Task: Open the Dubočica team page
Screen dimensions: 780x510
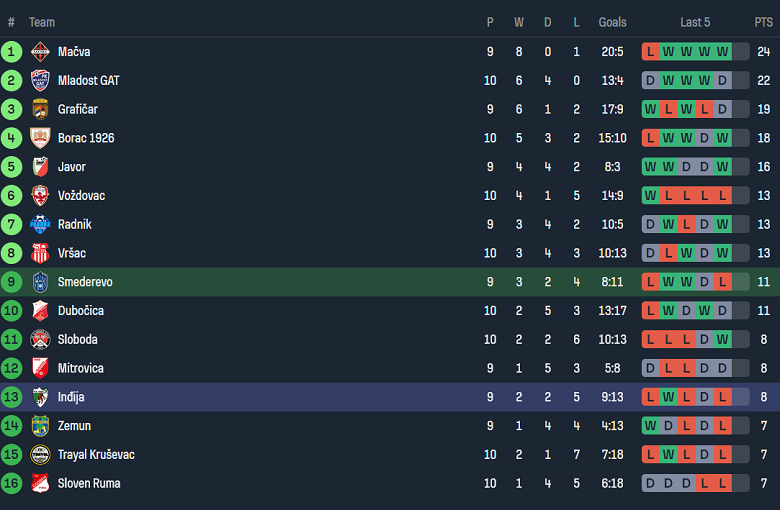Action: coord(80,311)
